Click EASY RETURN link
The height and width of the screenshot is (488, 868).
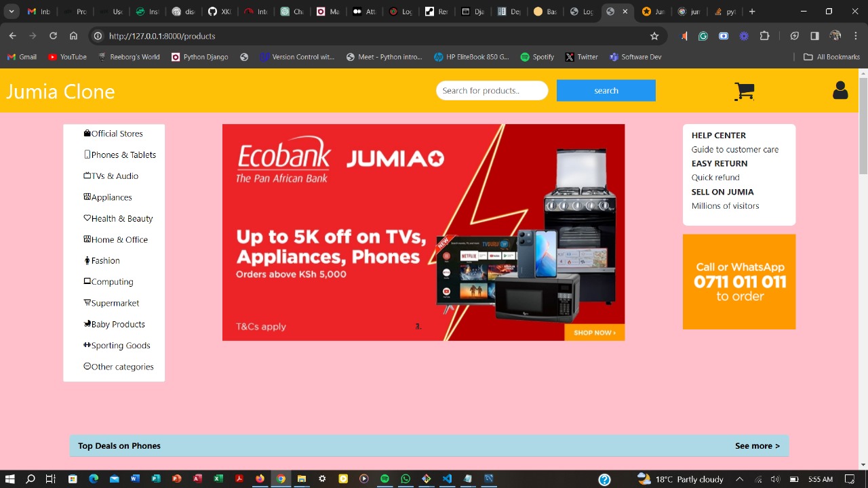point(719,163)
